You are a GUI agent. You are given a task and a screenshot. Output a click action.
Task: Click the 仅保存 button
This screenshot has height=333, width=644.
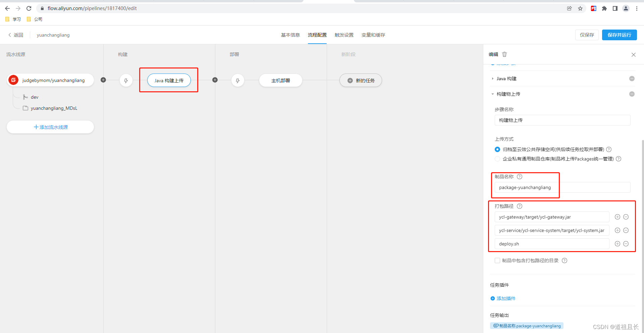(587, 35)
